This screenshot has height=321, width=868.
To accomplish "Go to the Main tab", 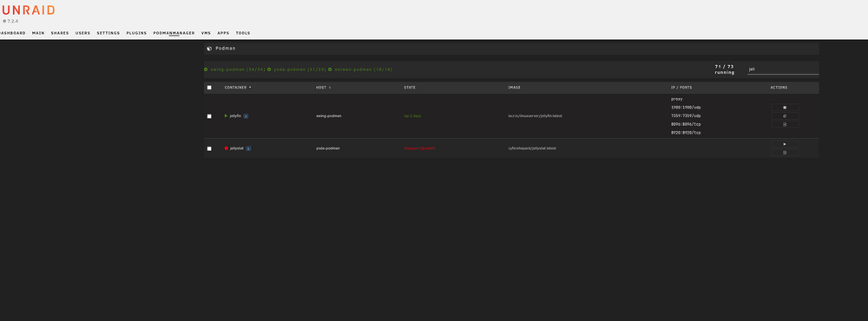I will coord(38,33).
